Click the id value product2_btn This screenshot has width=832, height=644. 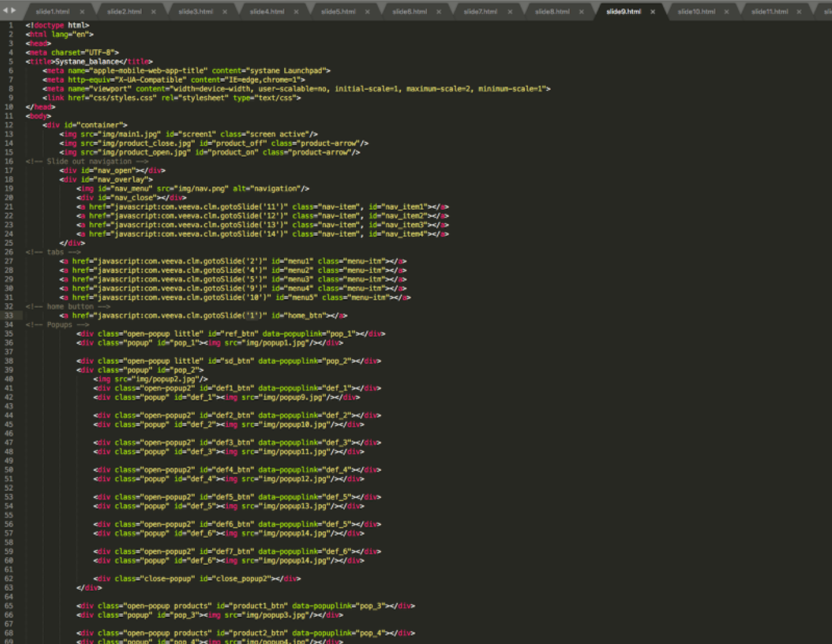point(258,633)
